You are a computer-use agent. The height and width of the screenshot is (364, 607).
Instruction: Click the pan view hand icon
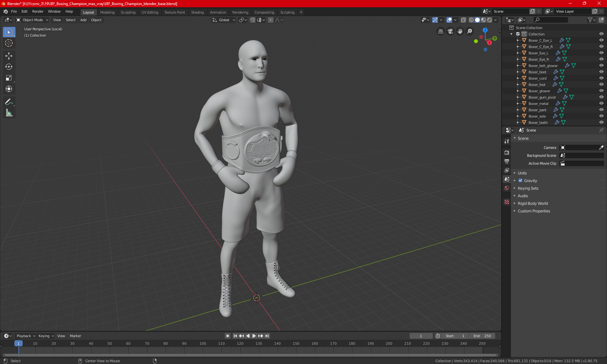[x=460, y=31]
